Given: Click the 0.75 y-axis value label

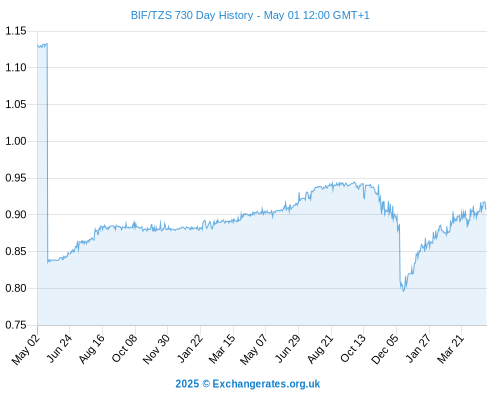Looking at the screenshot, I should 16,325.
